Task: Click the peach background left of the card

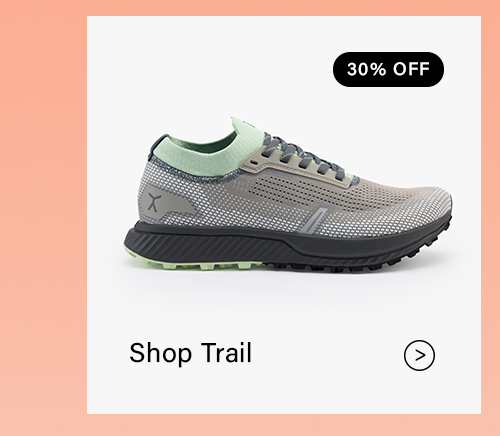Action: coord(43,217)
